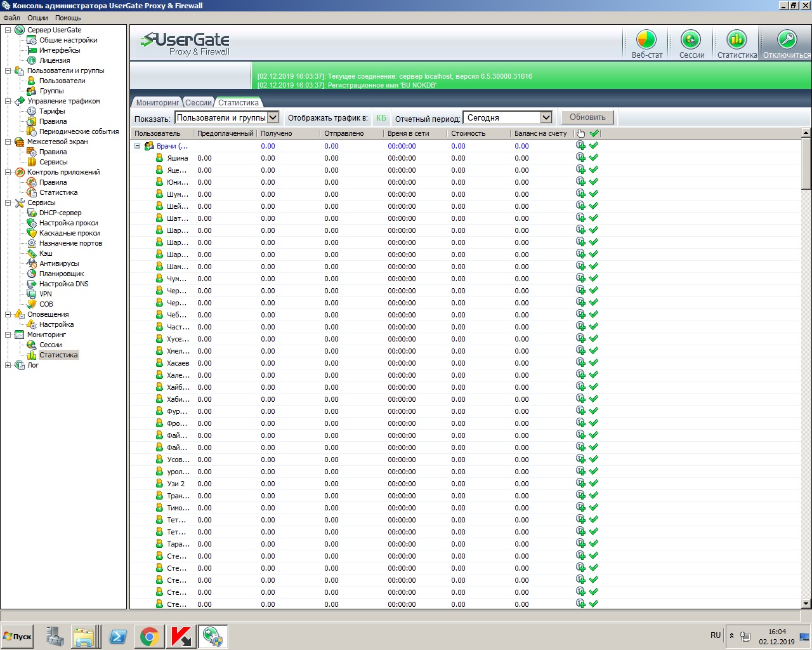Open Лицензия tree item
Screen dimensions: 812x650
[55, 60]
